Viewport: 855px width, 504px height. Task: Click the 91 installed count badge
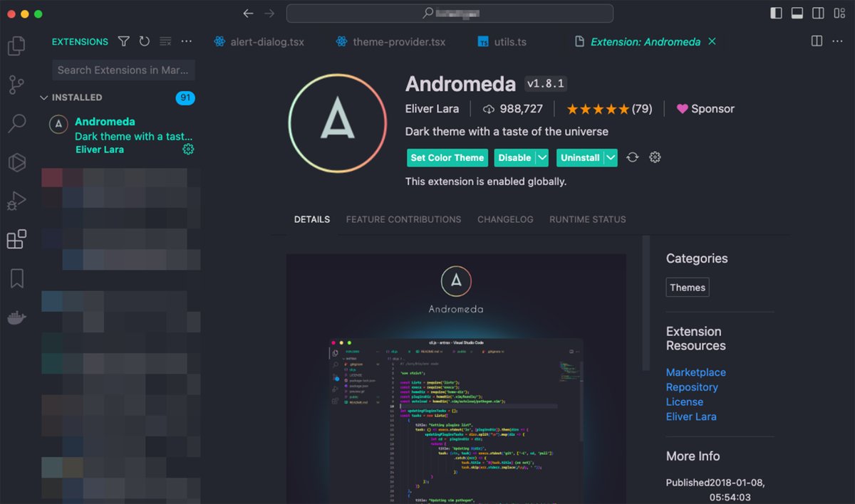[185, 98]
